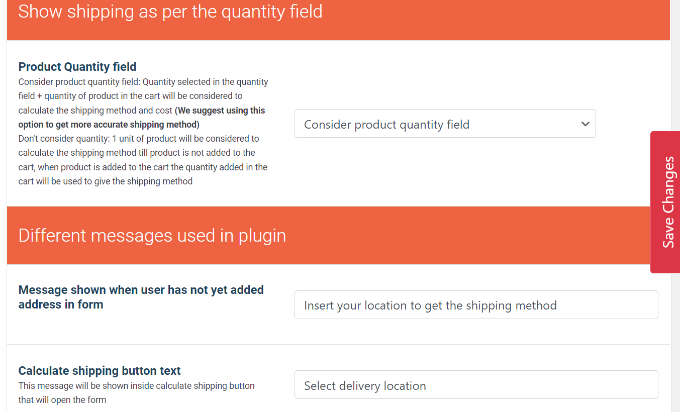Focus the 'Insert your location' message input
This screenshot has height=412, width=680.
476,305
